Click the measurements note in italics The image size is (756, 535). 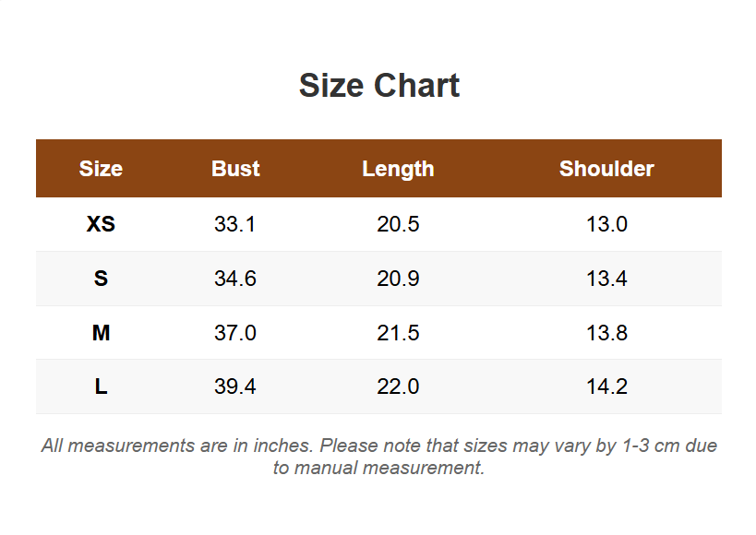379,457
